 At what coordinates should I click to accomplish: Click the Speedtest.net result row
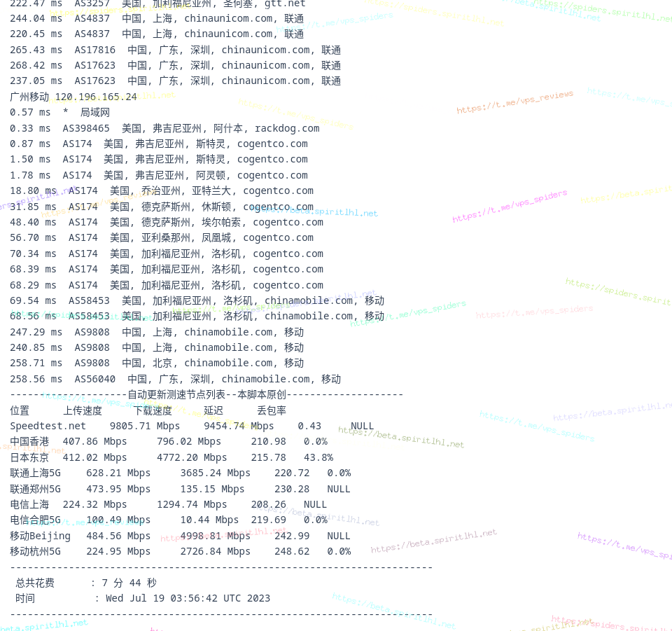(192, 426)
